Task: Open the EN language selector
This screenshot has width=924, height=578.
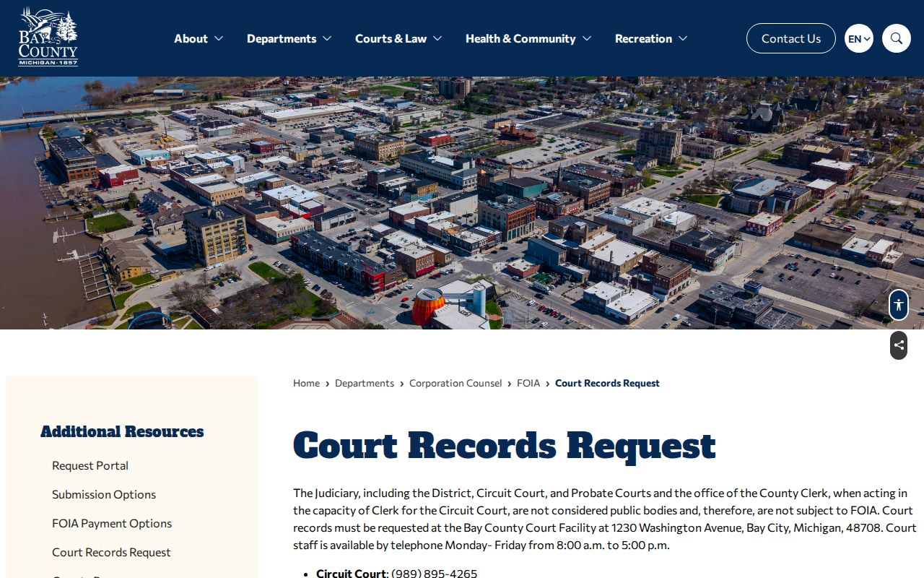Action: pos(859,38)
